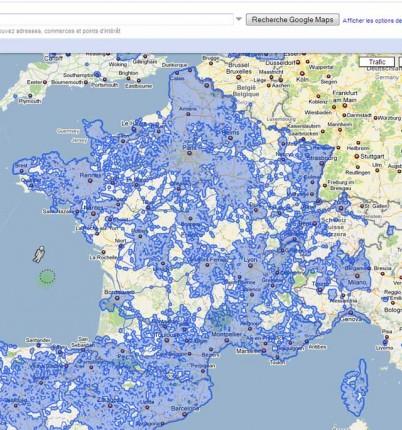Viewport: 402px width, 430px height.
Task: Click the Aachen city label
Action: pos(282,86)
